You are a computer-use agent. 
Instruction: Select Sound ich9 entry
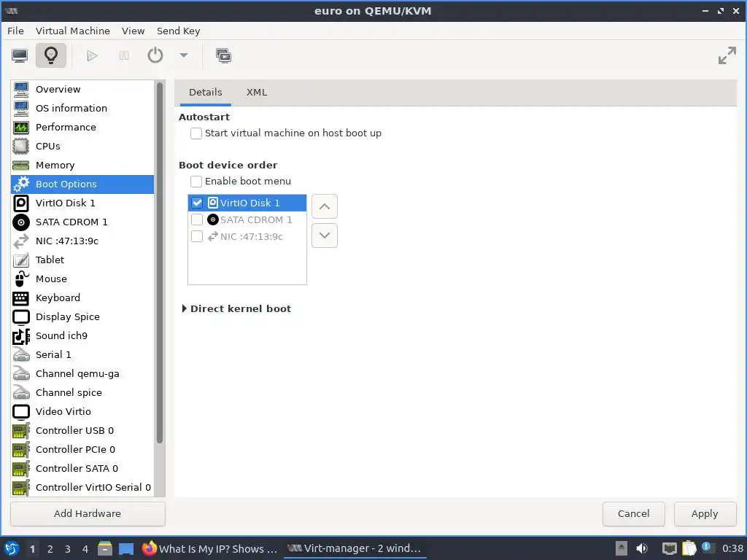click(x=82, y=335)
